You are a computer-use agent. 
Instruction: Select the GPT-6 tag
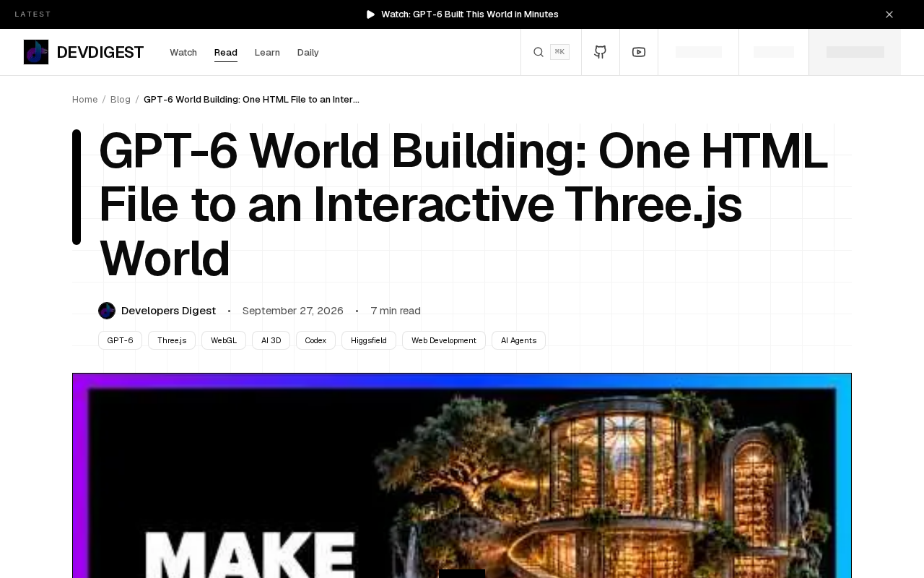tap(120, 340)
